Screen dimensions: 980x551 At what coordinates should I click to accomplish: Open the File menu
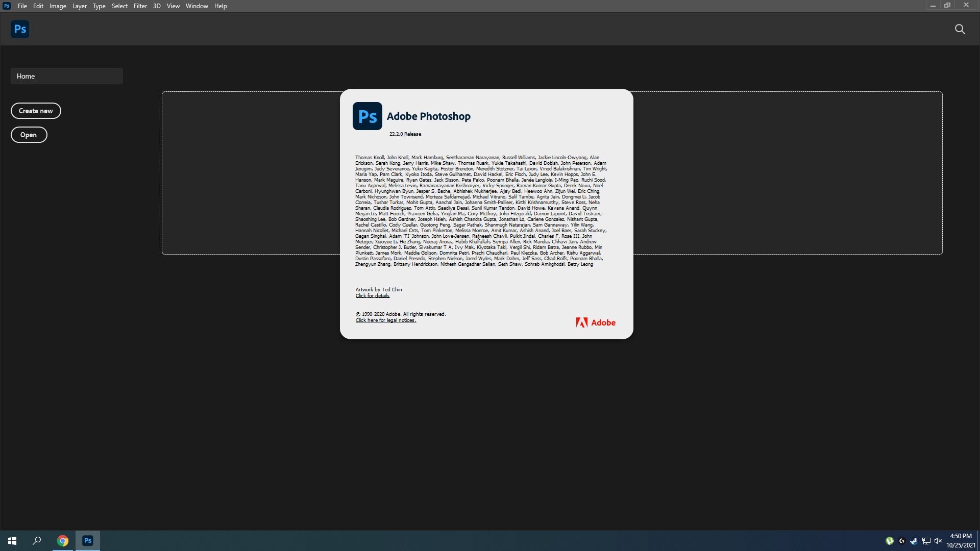22,6
